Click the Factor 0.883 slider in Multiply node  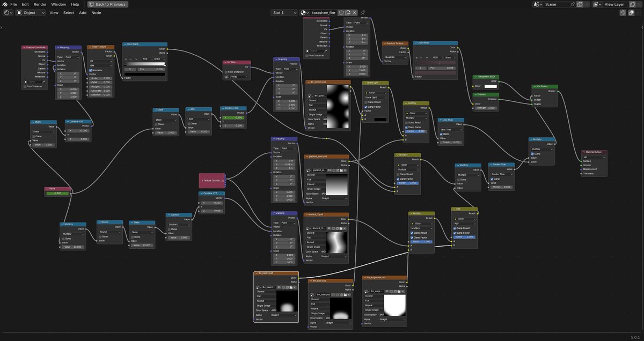416,131
